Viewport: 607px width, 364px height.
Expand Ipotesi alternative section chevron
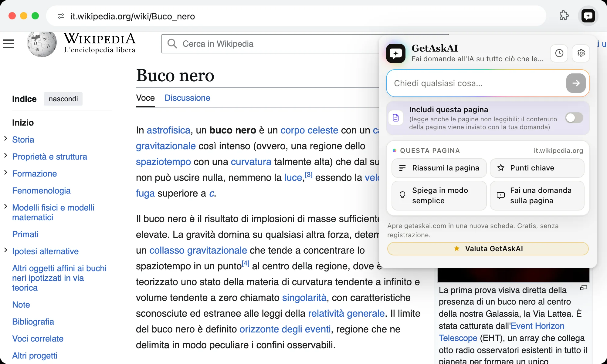tap(5, 250)
